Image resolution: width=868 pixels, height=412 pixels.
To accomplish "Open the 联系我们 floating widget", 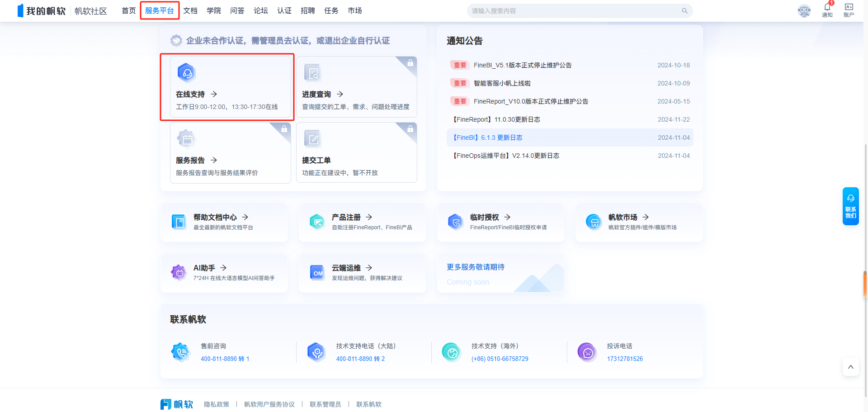I will tap(850, 206).
